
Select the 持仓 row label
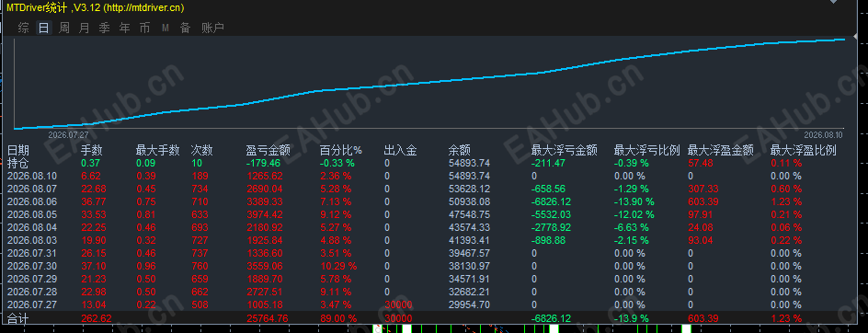(17, 163)
